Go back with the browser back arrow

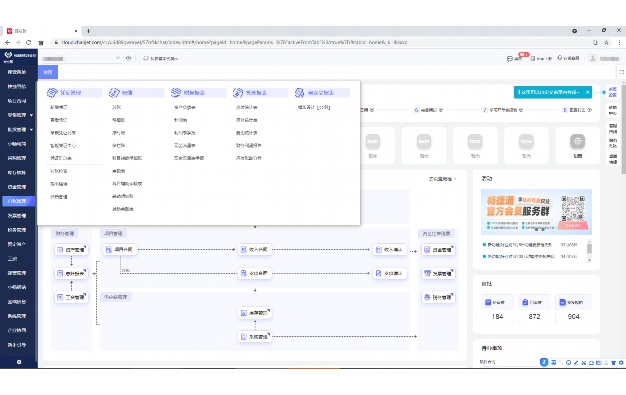click(8, 42)
